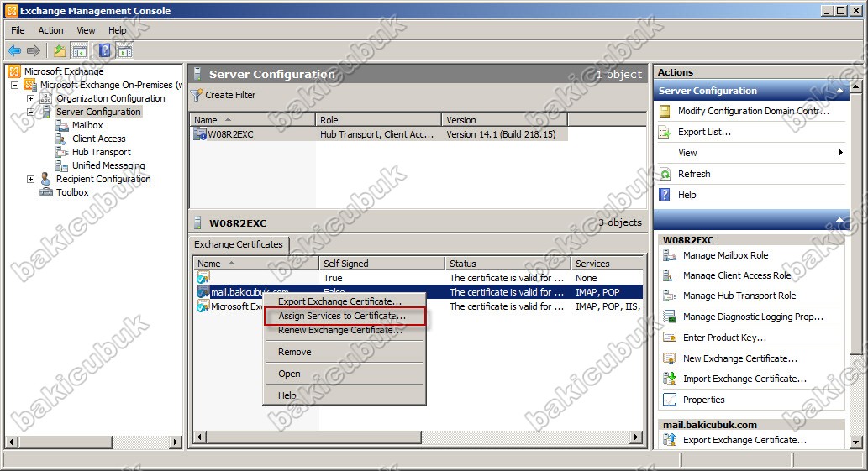Click the W08R2EXC server icon in list
Image resolution: width=868 pixels, height=471 pixels.
point(199,133)
